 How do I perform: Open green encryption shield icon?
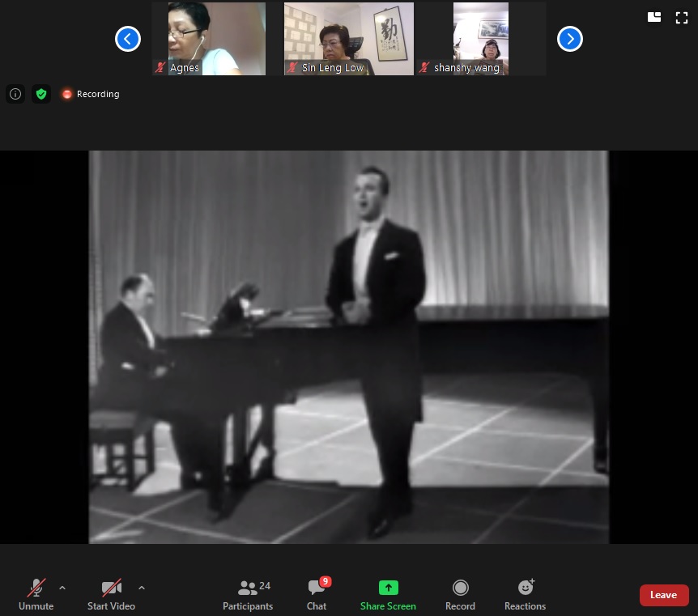tap(41, 94)
